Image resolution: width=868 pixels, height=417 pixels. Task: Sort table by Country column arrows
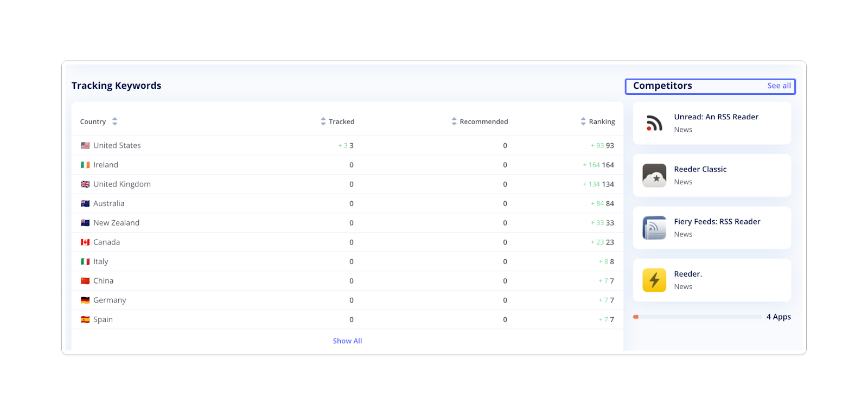pyautogui.click(x=114, y=121)
